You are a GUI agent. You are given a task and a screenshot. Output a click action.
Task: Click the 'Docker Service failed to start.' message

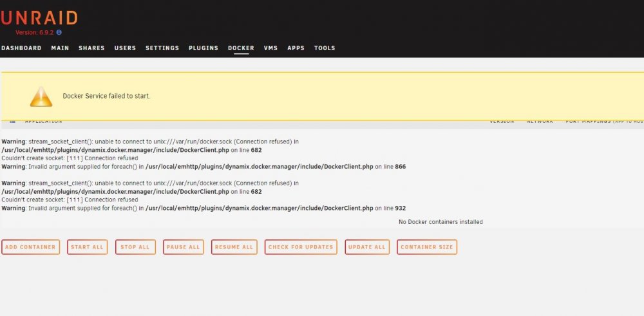(106, 96)
